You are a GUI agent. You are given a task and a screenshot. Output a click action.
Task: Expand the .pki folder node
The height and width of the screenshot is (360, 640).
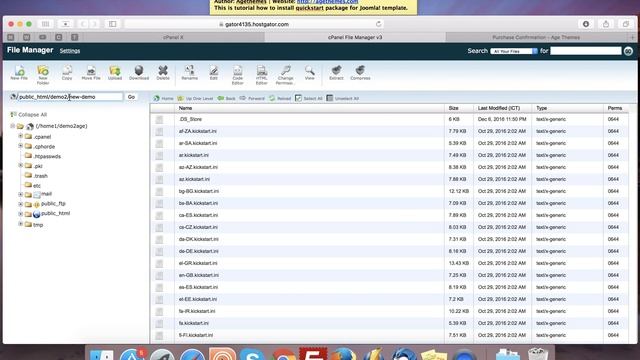pos(20,165)
